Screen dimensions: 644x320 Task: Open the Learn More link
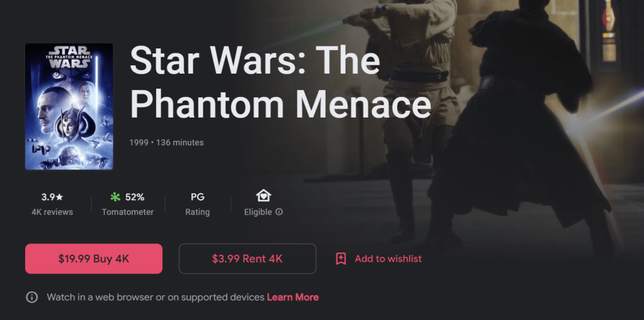[x=293, y=297]
